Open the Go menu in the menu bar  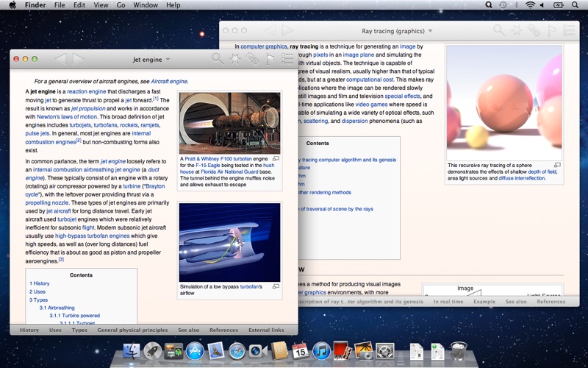tap(121, 5)
